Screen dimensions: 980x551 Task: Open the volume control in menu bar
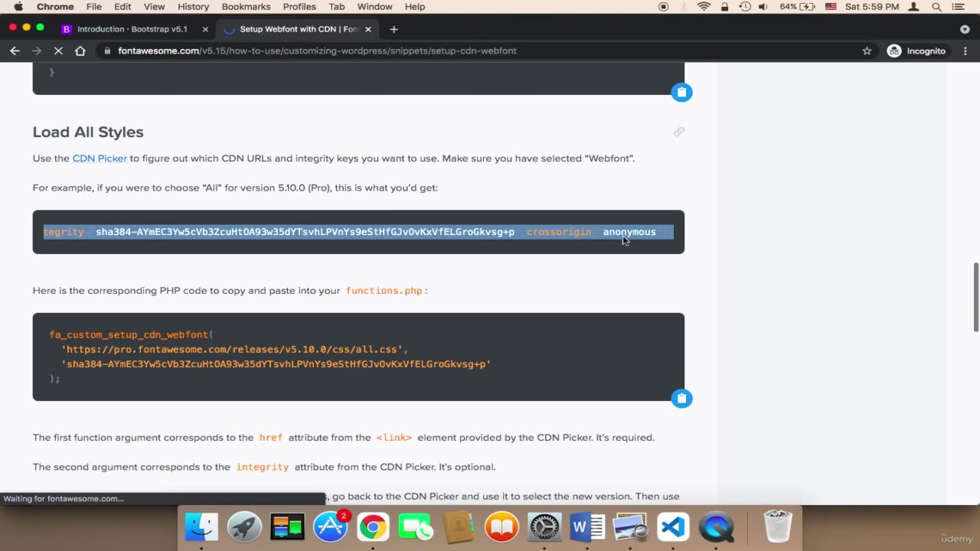[x=764, y=7]
